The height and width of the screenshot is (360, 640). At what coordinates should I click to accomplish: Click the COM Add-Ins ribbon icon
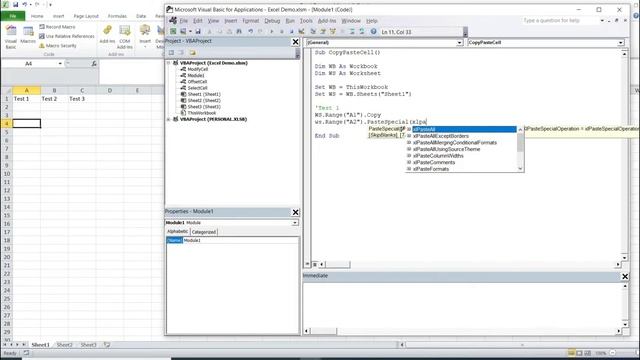point(125,37)
